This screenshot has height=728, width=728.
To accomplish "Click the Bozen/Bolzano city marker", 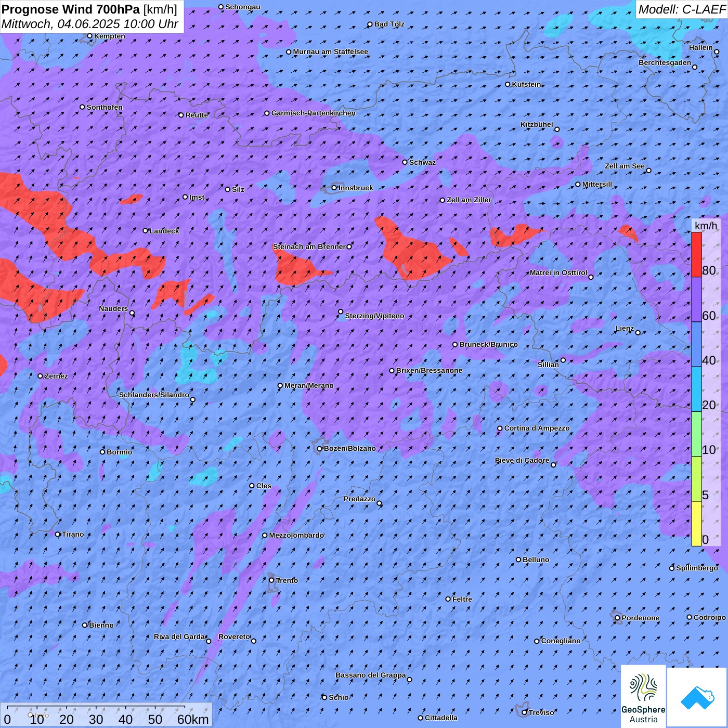I will (x=320, y=449).
